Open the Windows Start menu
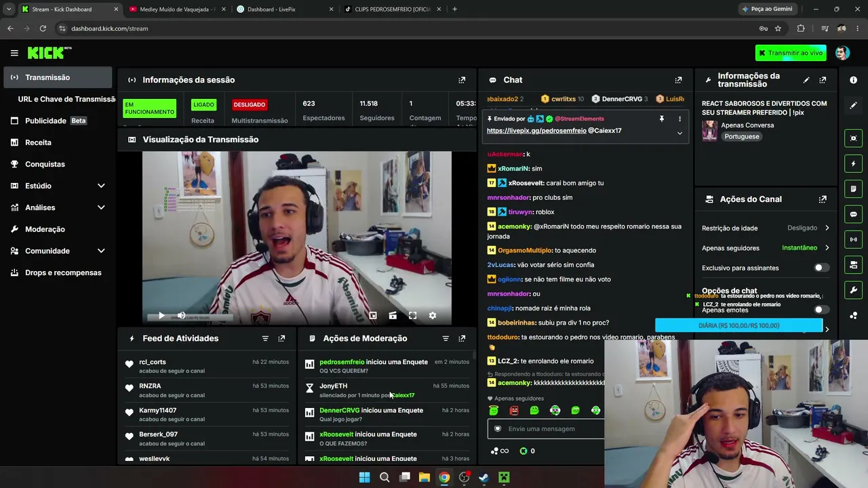This screenshot has height=488, width=868. tap(364, 477)
